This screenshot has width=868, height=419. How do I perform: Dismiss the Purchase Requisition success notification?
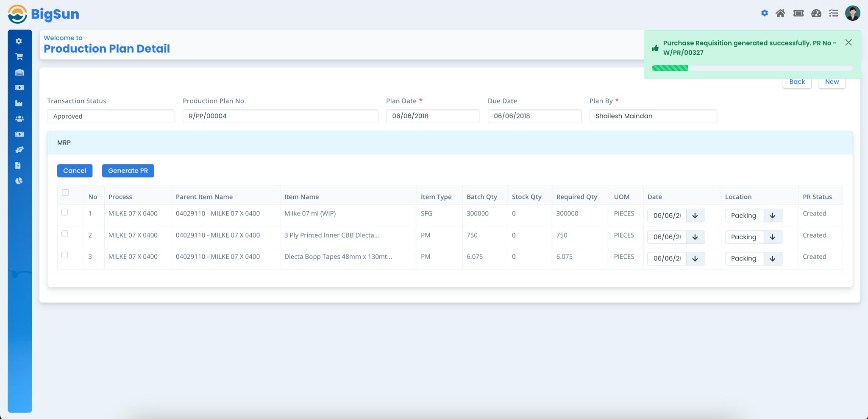[848, 42]
